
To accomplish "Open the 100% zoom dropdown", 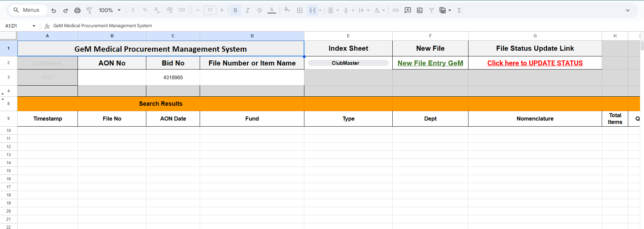I will pyautogui.click(x=110, y=10).
